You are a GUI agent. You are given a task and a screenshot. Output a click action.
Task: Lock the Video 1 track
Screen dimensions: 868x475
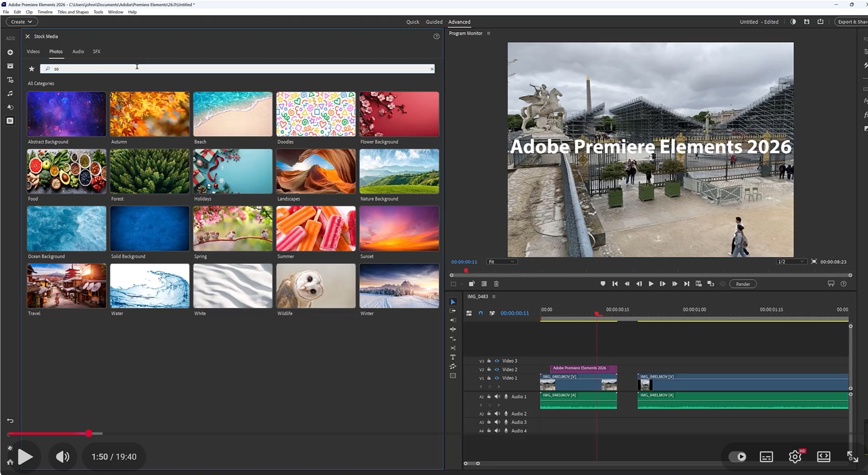pyautogui.click(x=489, y=378)
